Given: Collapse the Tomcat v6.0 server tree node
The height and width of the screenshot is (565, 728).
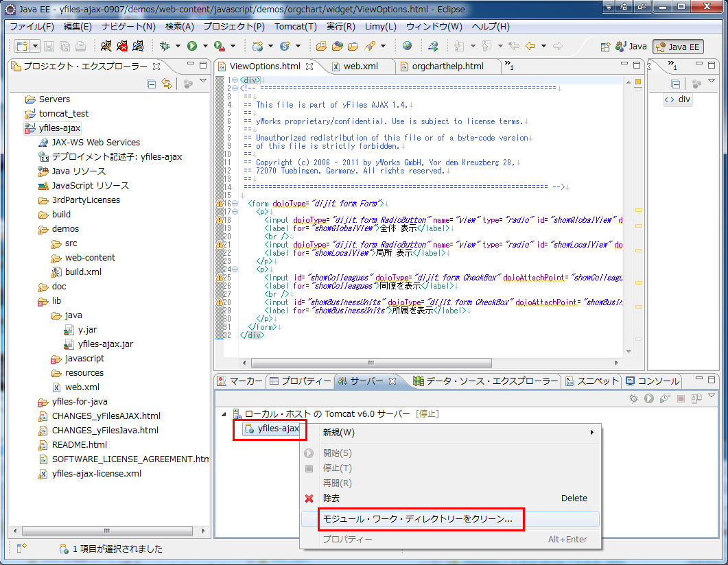Looking at the screenshot, I should [x=223, y=414].
